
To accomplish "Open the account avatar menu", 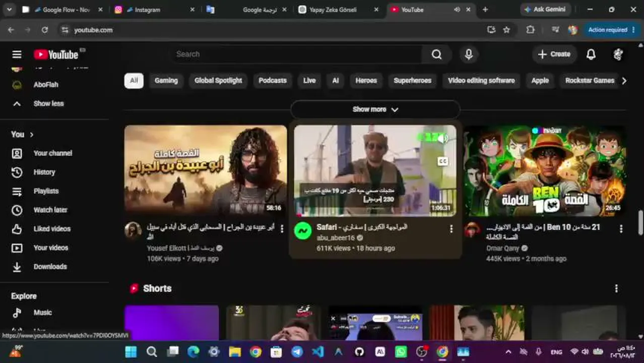I will 618,54.
